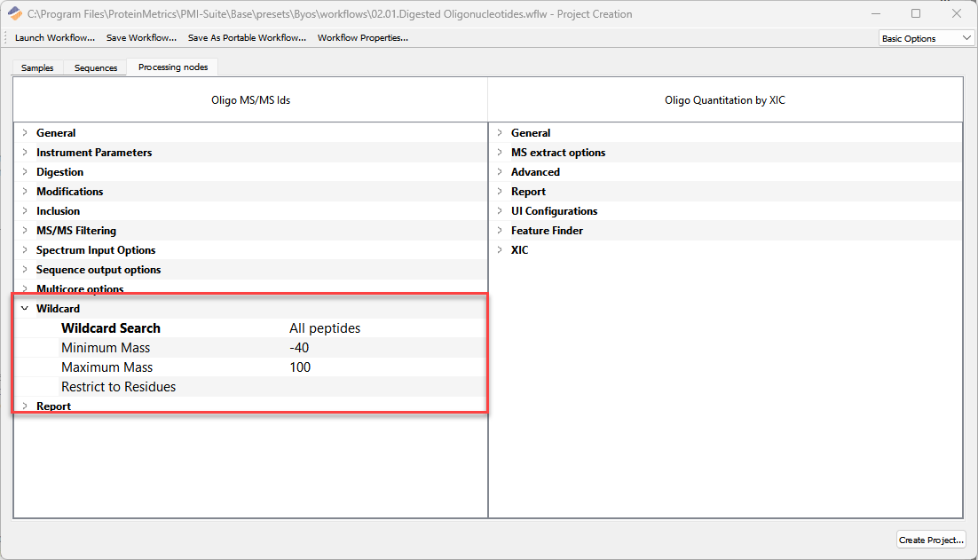This screenshot has width=978, height=560.
Task: Click the Create Project button
Action: (931, 540)
